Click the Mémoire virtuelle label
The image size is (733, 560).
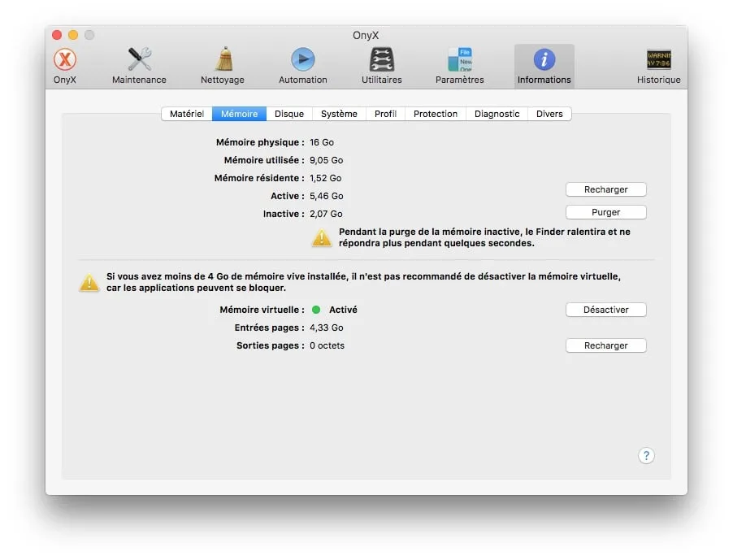click(262, 310)
